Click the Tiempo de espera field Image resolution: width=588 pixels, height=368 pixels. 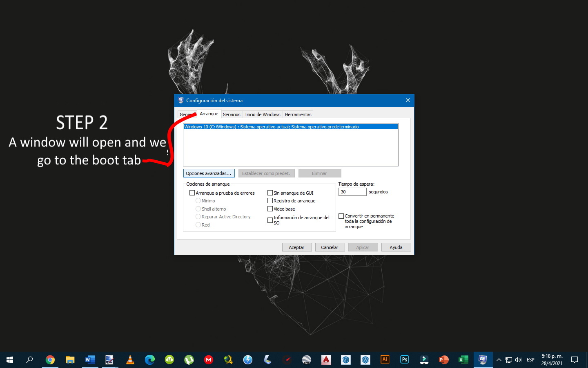pos(352,192)
